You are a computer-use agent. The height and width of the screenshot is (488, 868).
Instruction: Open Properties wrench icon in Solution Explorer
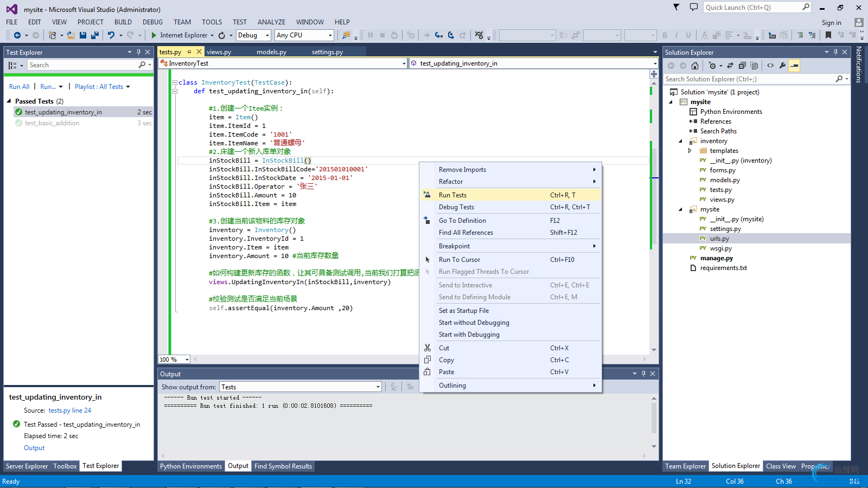[782, 66]
